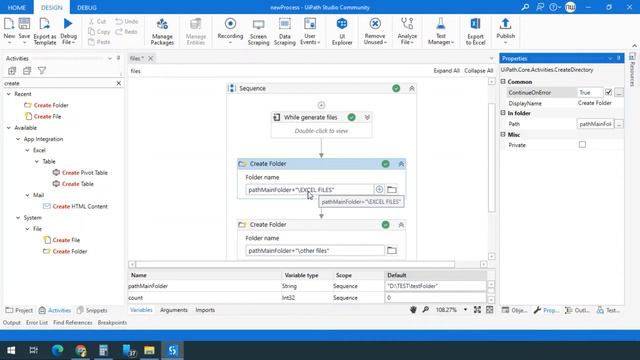Expand the While generate files activity
This screenshot has width=640, height=360.
pos(367,117)
